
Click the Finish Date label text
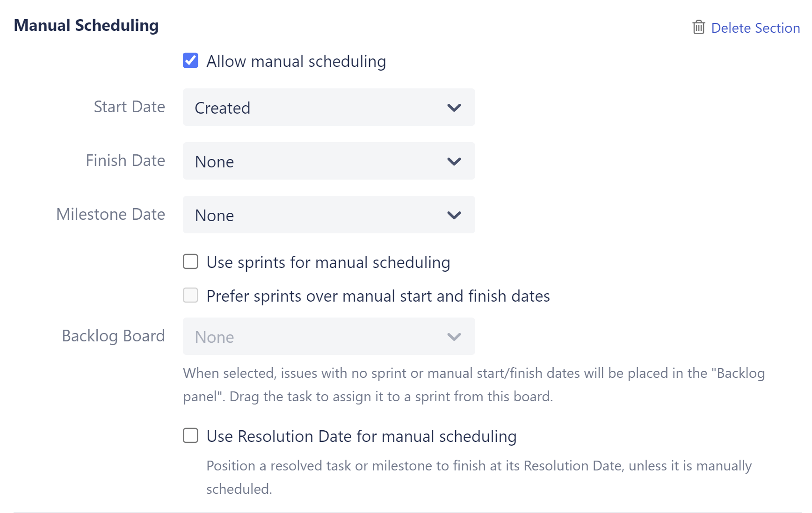point(125,160)
